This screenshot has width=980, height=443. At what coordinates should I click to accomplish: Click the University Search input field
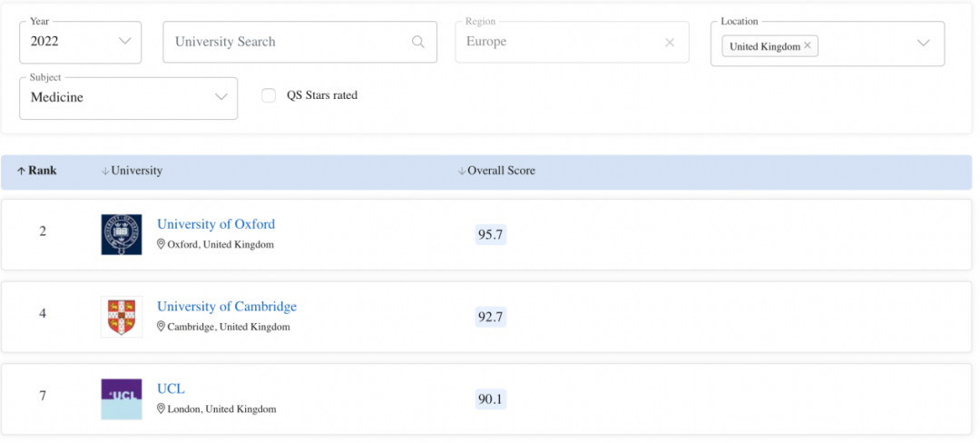click(299, 42)
